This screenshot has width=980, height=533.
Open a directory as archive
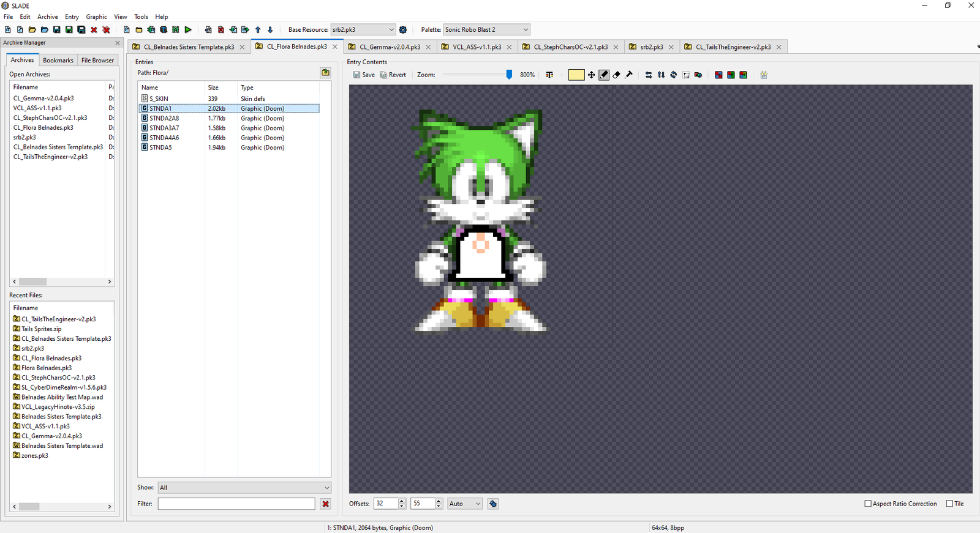click(x=44, y=29)
